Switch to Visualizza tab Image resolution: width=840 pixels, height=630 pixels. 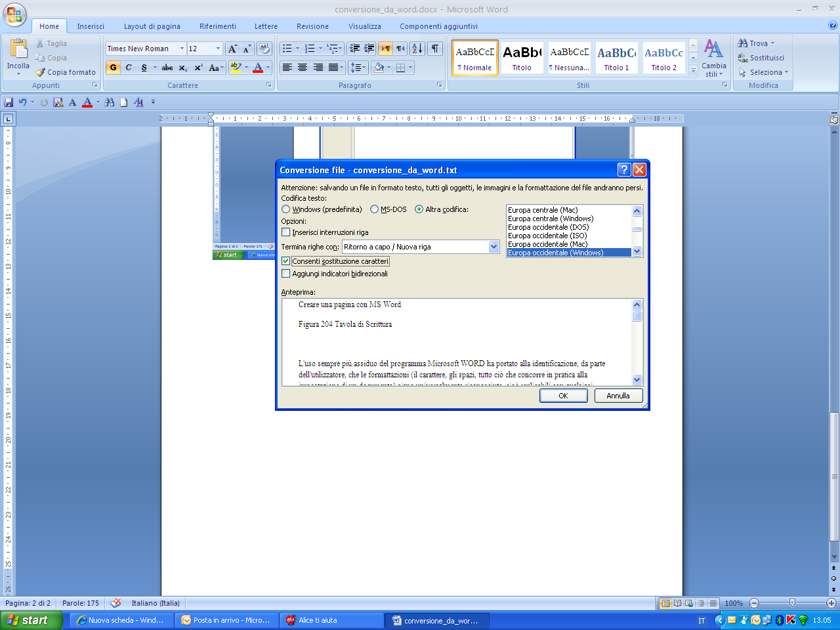click(365, 26)
